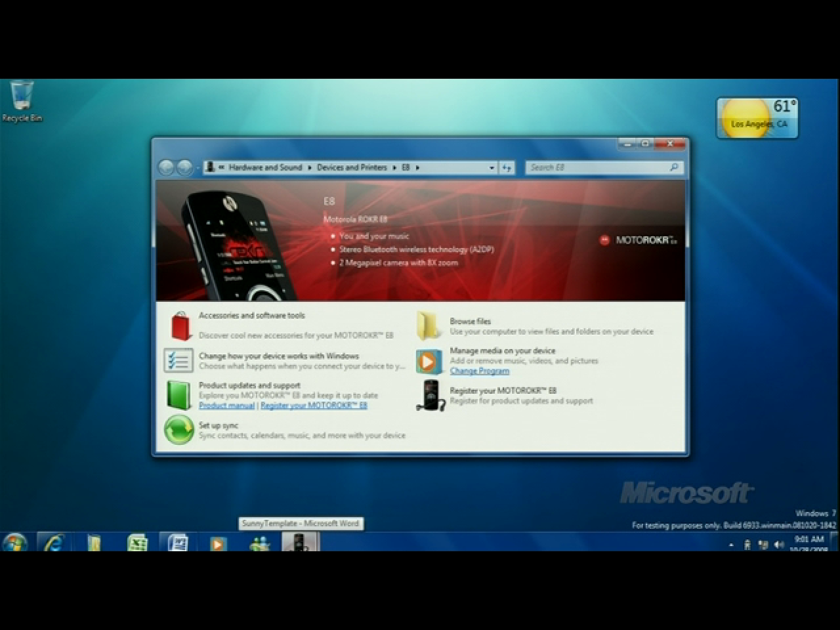840x630 pixels.
Task: Open Windows Live Messenger taskbar icon
Action: pos(260,543)
